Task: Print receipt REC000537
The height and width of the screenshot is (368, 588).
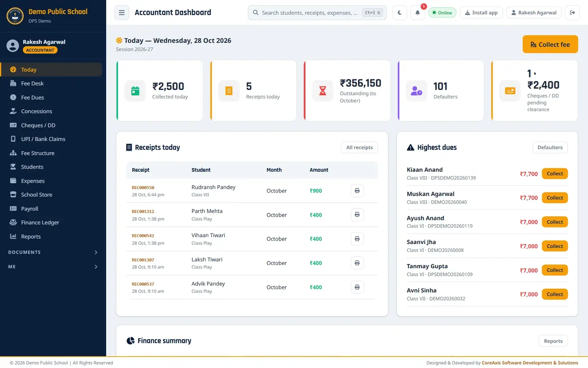Action: tap(357, 287)
